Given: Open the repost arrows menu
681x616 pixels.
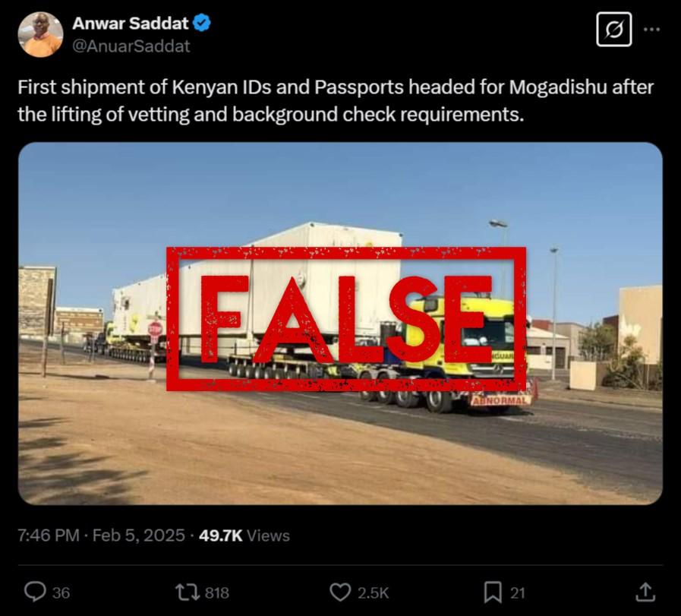Looking at the screenshot, I should [x=187, y=592].
